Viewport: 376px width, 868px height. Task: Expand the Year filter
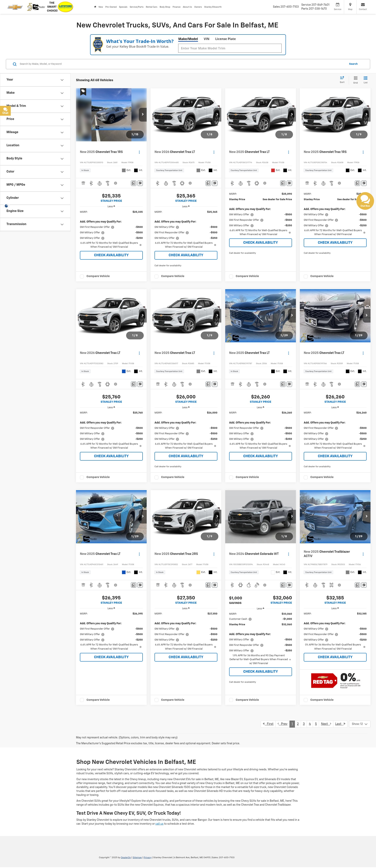pyautogui.click(x=35, y=80)
